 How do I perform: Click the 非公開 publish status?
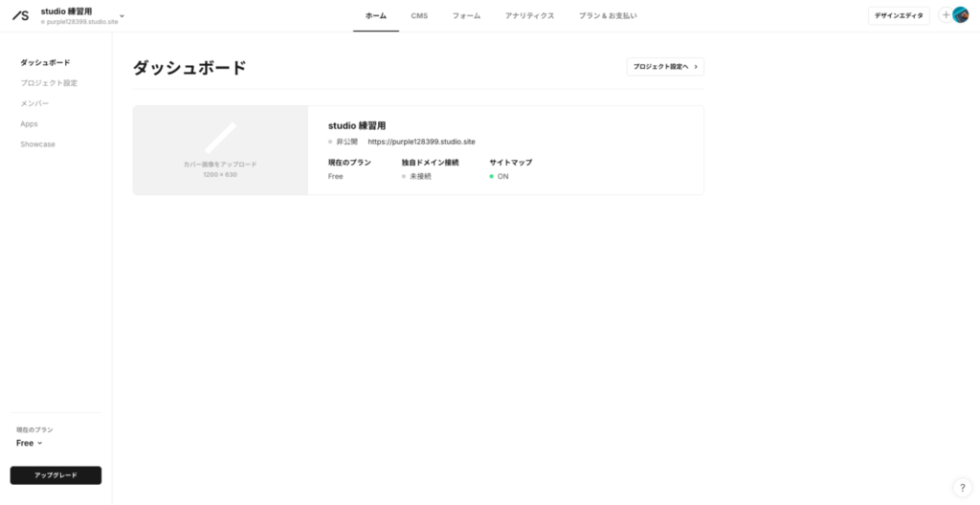point(344,142)
